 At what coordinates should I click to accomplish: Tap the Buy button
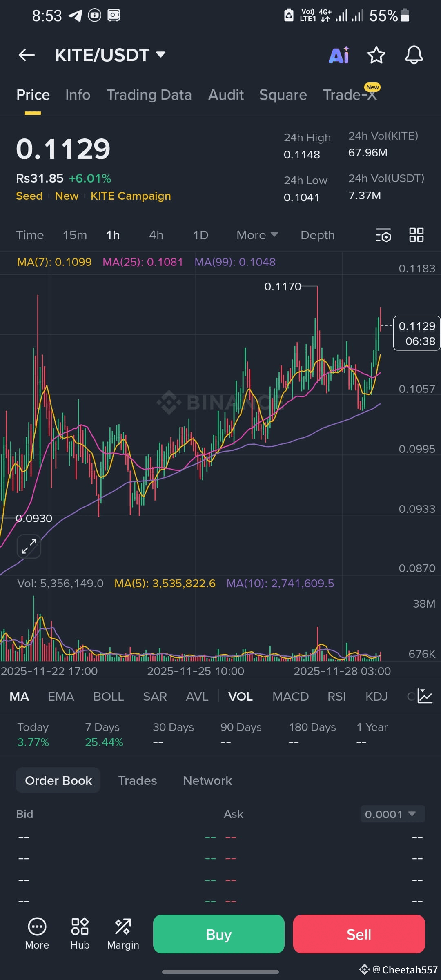pos(218,934)
